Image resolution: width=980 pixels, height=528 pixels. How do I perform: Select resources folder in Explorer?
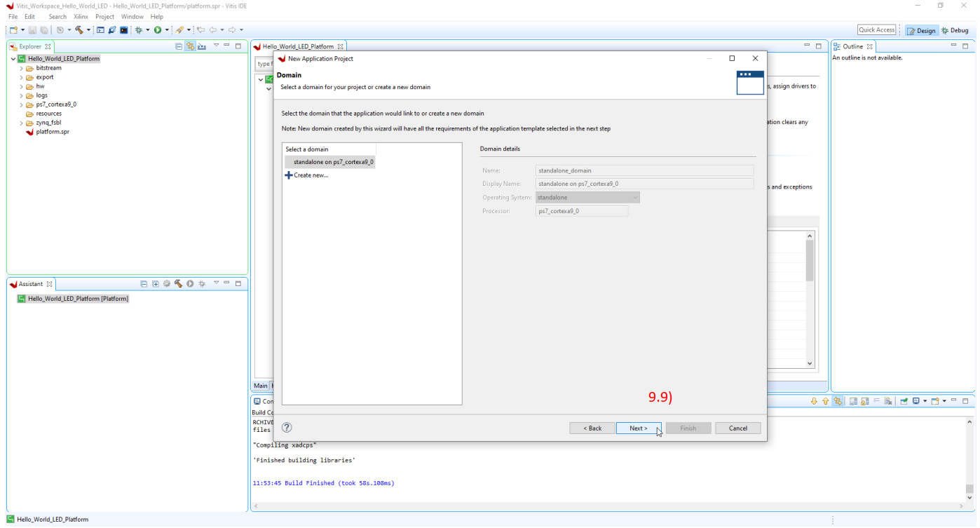click(x=43, y=114)
